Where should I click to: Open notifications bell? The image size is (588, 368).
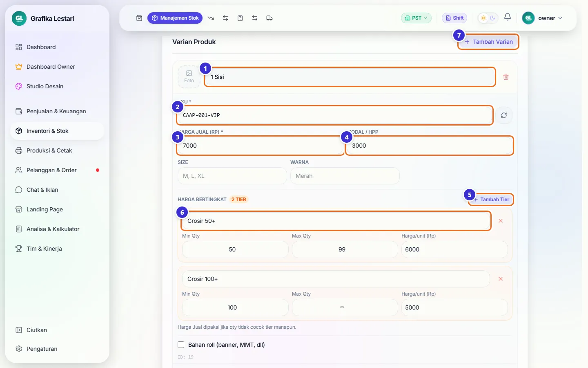[x=508, y=17]
